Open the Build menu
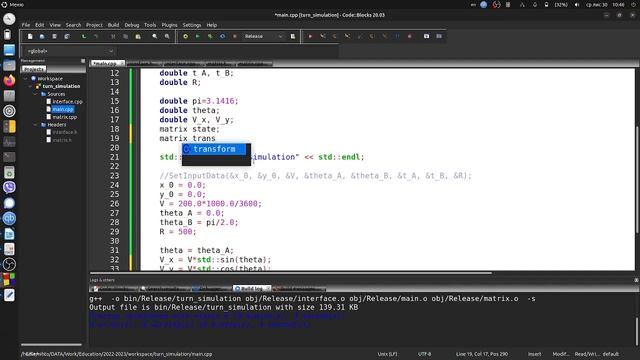This screenshot has height=360, width=640. pyautogui.click(x=113, y=25)
